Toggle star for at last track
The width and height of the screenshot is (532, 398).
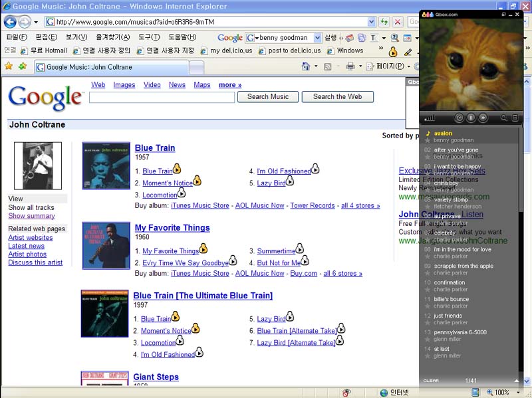coord(428,356)
